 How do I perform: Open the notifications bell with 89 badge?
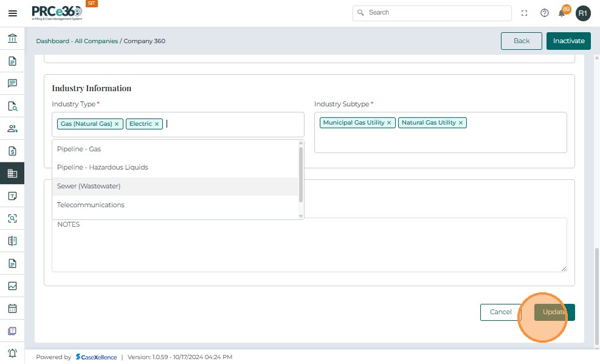(562, 13)
